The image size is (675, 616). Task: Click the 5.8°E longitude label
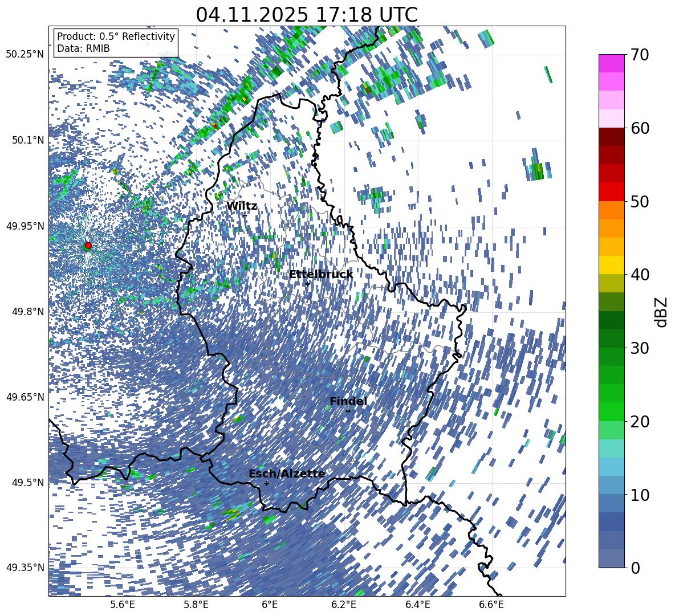tap(196, 605)
